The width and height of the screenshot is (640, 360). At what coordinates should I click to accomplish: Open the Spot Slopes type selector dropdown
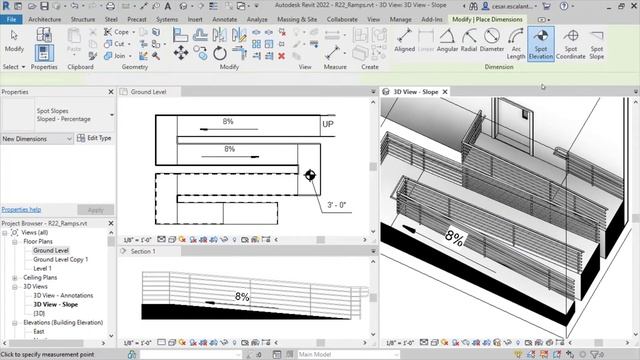(x=111, y=115)
